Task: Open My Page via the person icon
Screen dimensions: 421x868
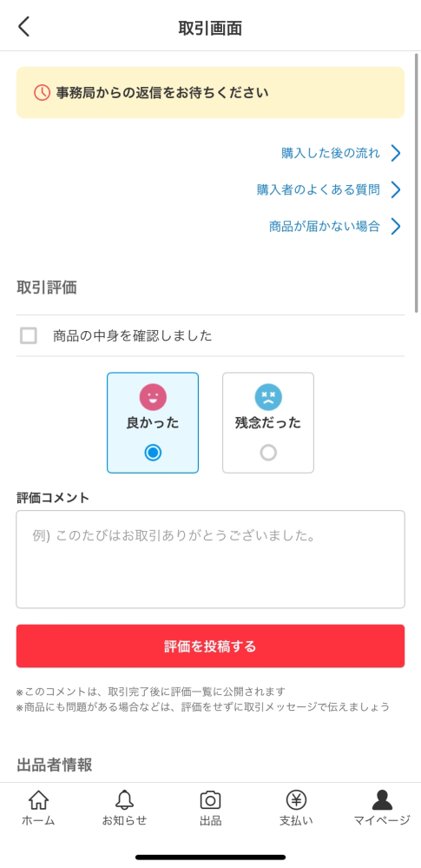Action: point(382,800)
